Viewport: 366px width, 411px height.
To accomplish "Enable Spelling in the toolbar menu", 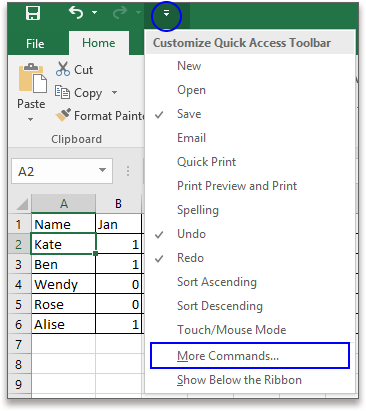I will click(250, 210).
